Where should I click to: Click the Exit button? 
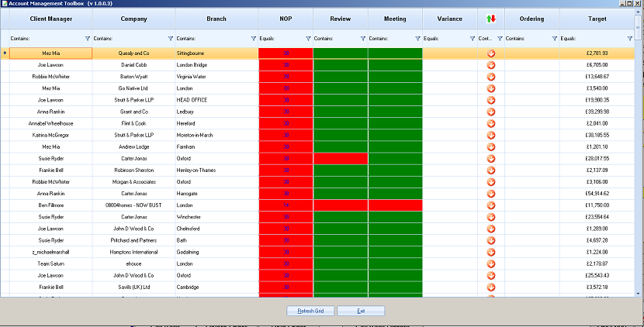[361, 311]
